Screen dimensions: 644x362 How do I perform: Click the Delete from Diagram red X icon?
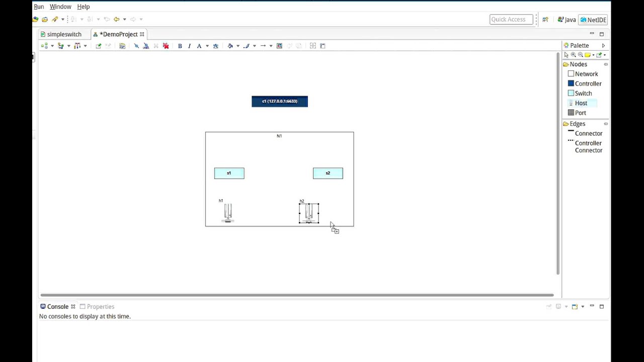[x=166, y=46]
